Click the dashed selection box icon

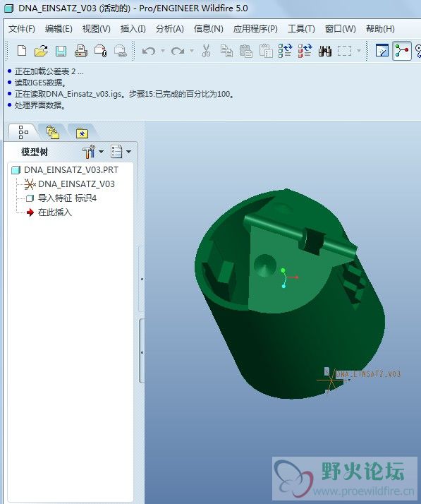344,51
